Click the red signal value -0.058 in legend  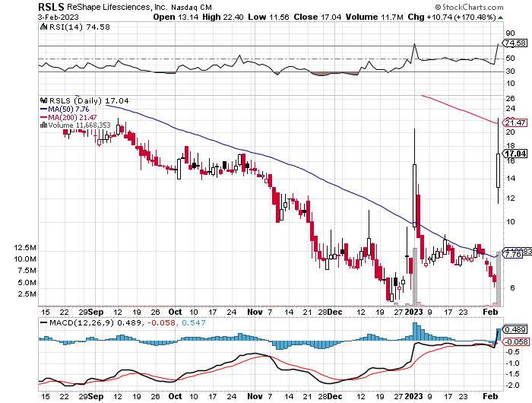pos(161,322)
